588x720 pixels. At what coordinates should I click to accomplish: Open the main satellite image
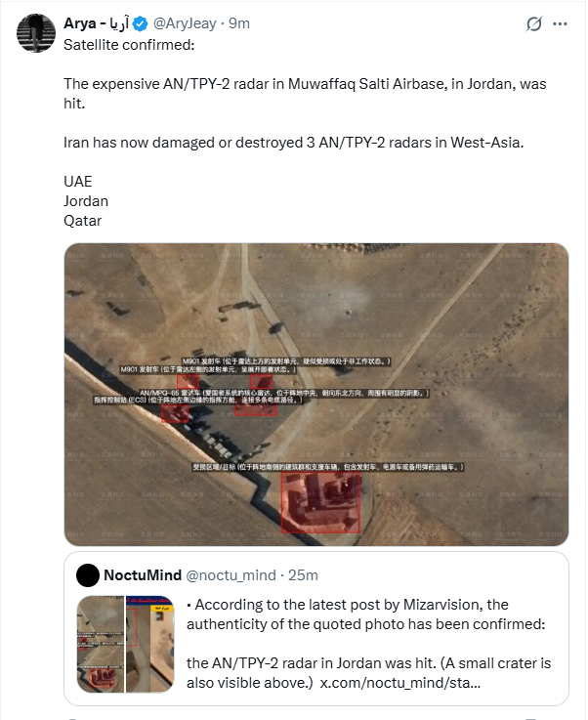[316, 394]
